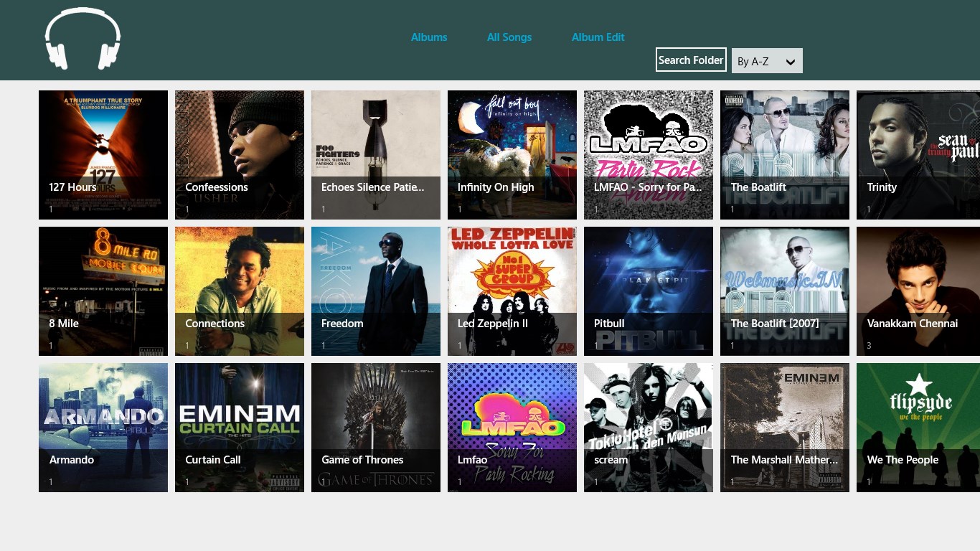Viewport: 980px width, 551px height.
Task: Open the 8 Mile album cover
Action: point(103,291)
